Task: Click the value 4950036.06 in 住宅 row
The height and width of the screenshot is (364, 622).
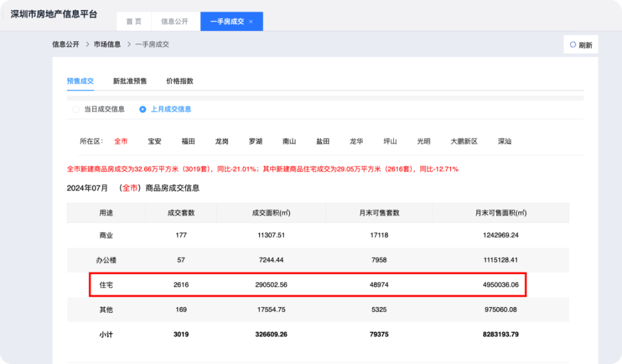Action: 501,285
